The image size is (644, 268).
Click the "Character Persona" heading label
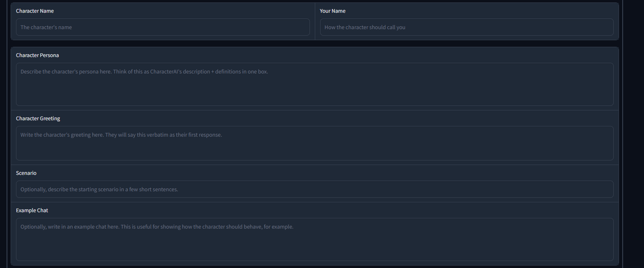[37, 55]
